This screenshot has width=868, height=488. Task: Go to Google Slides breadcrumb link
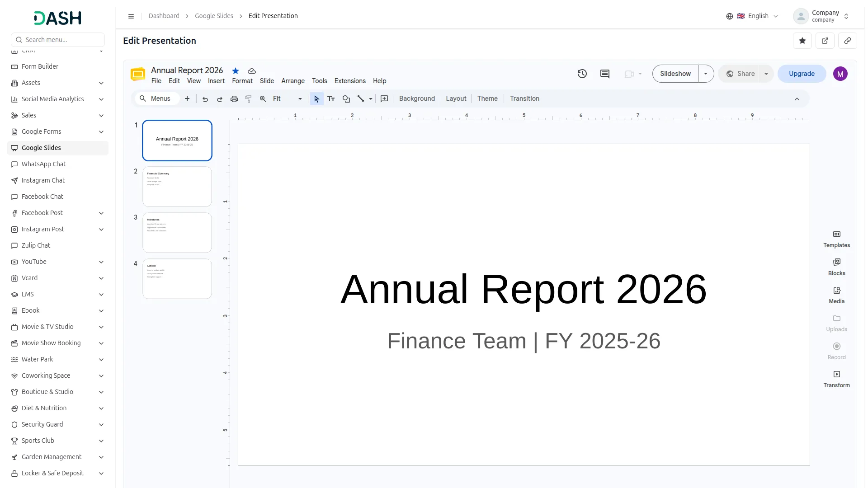[x=214, y=16]
